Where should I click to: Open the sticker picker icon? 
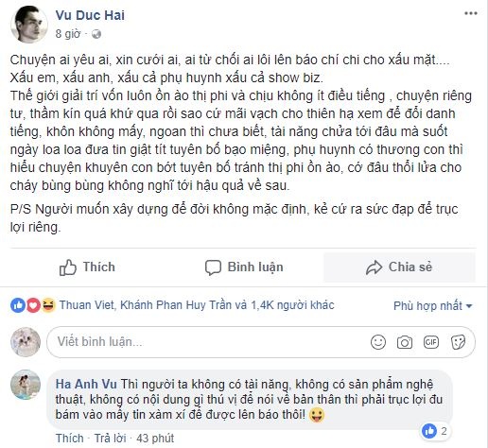[x=458, y=342]
